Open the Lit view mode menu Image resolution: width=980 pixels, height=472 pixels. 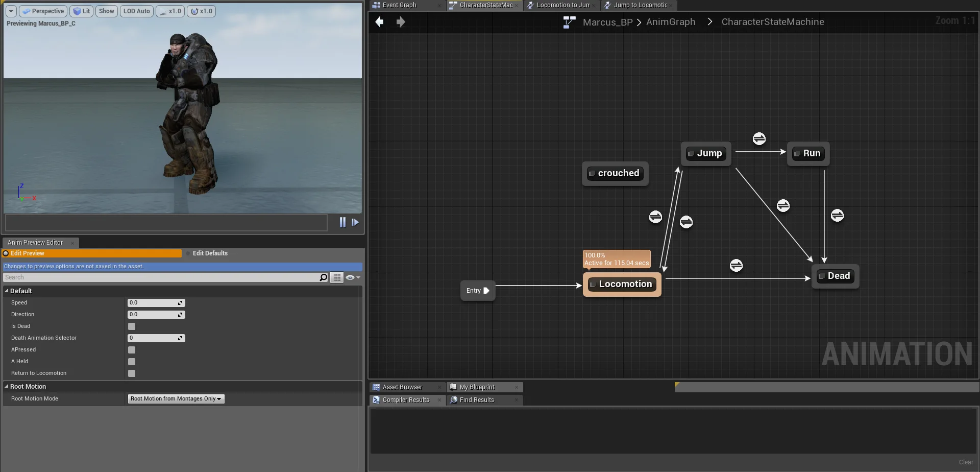click(81, 11)
